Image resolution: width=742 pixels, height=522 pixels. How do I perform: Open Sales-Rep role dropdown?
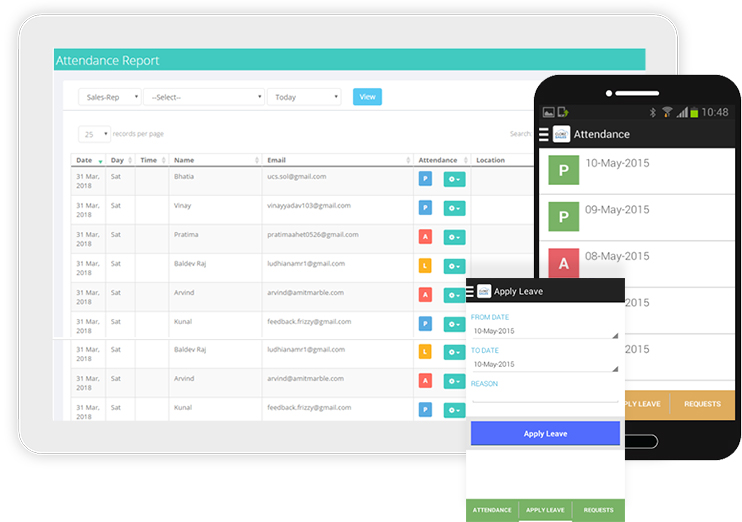pos(109,97)
